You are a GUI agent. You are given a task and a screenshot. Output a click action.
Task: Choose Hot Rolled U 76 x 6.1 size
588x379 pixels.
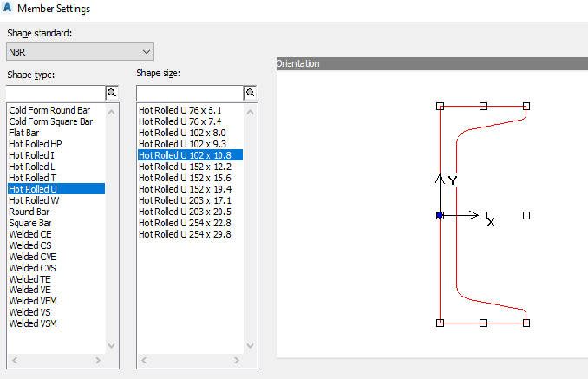coord(180,110)
